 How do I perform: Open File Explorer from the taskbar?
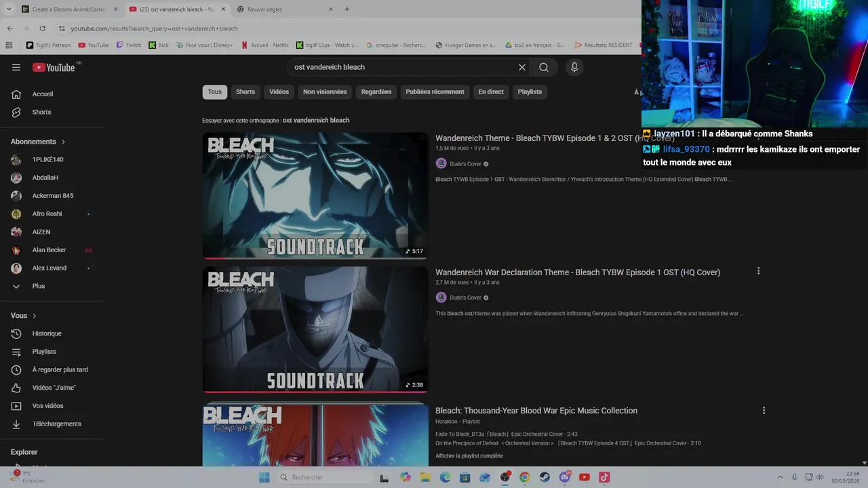click(x=425, y=477)
